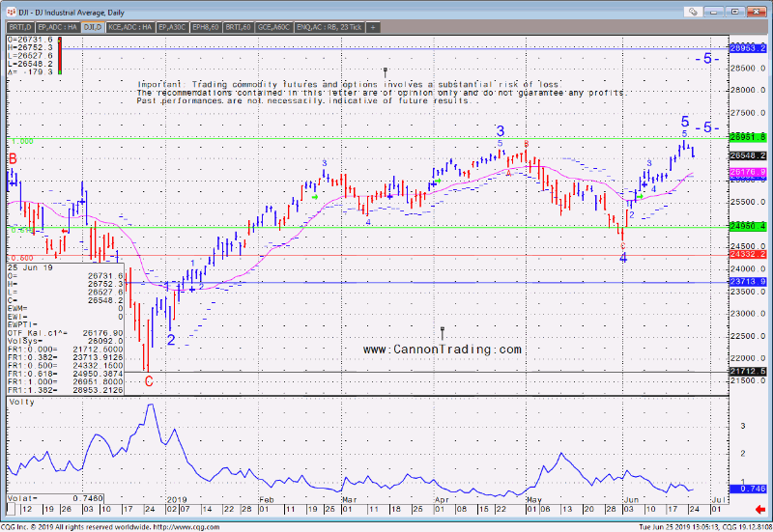Click the green 26951.8 price level label
773x532 pixels.
click(748, 137)
